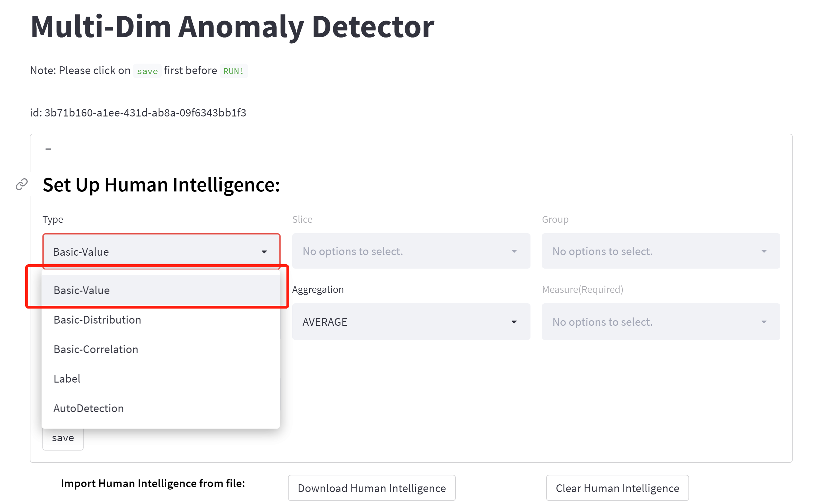Open the Aggregation dropdown showing AVERAGE
The width and height of the screenshot is (824, 504).
pos(411,322)
